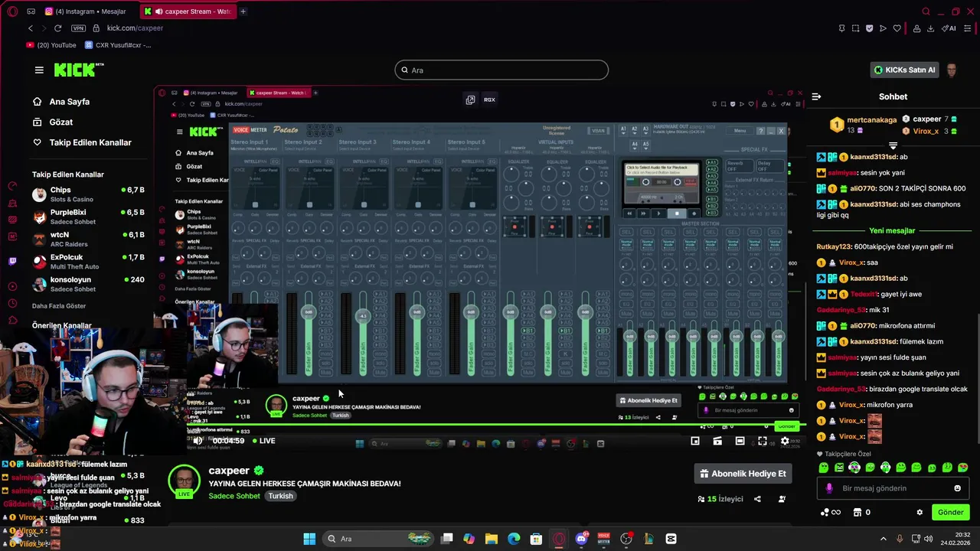Take a snapshot with the browser tool
The height and width of the screenshot is (551, 980).
pyautogui.click(x=855, y=28)
